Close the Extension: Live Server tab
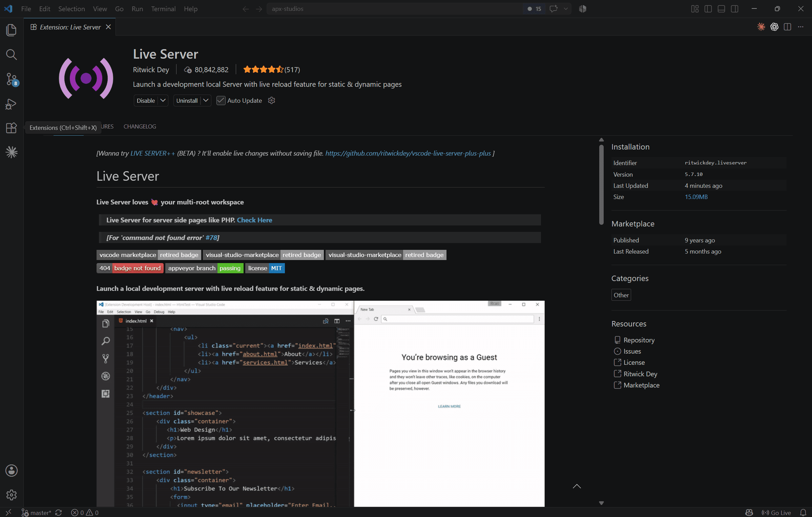This screenshot has height=517, width=812. click(108, 27)
